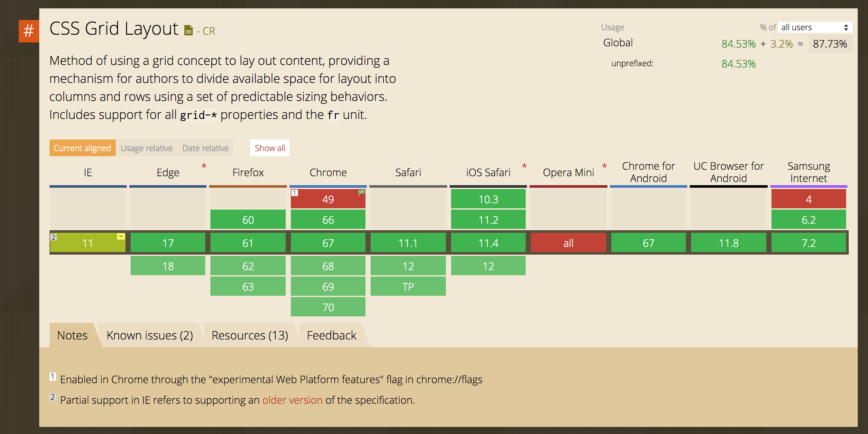Select the Firefox 61 cell

coord(248,243)
